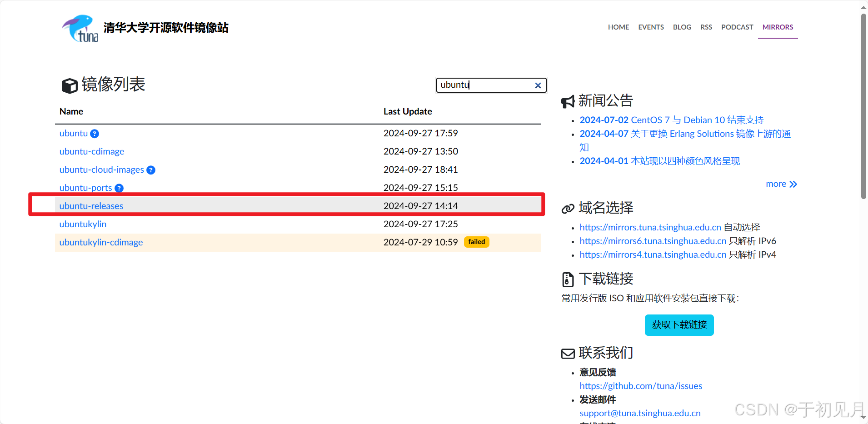The image size is (868, 424).
Task: Open help icon next to ubuntu-ports
Action: pyautogui.click(x=119, y=188)
